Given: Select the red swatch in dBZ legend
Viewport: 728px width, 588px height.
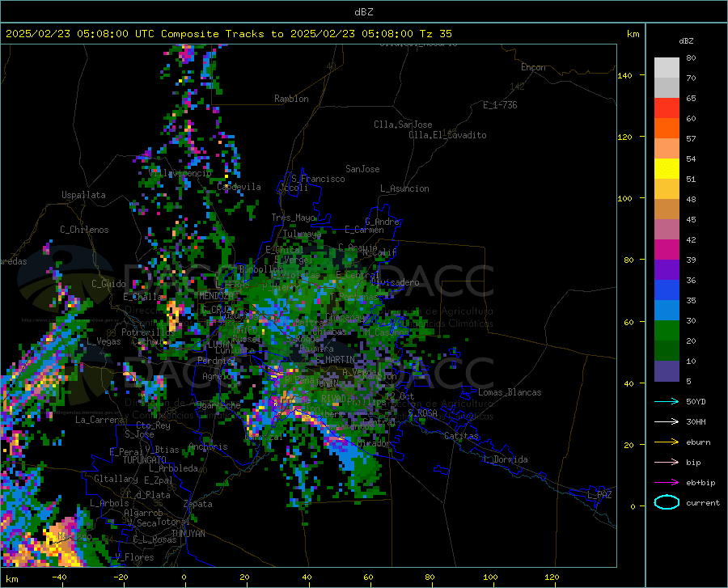Looking at the screenshot, I should coord(667,108).
